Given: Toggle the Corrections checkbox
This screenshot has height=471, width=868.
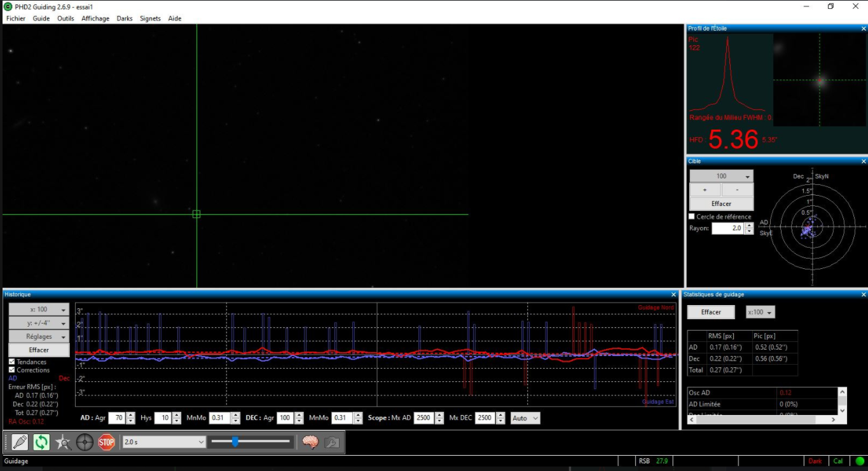Looking at the screenshot, I should pyautogui.click(x=12, y=370).
